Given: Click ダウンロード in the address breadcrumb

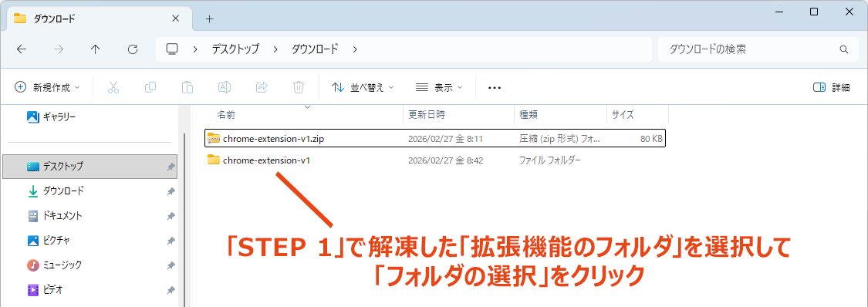Looking at the screenshot, I should [x=315, y=49].
